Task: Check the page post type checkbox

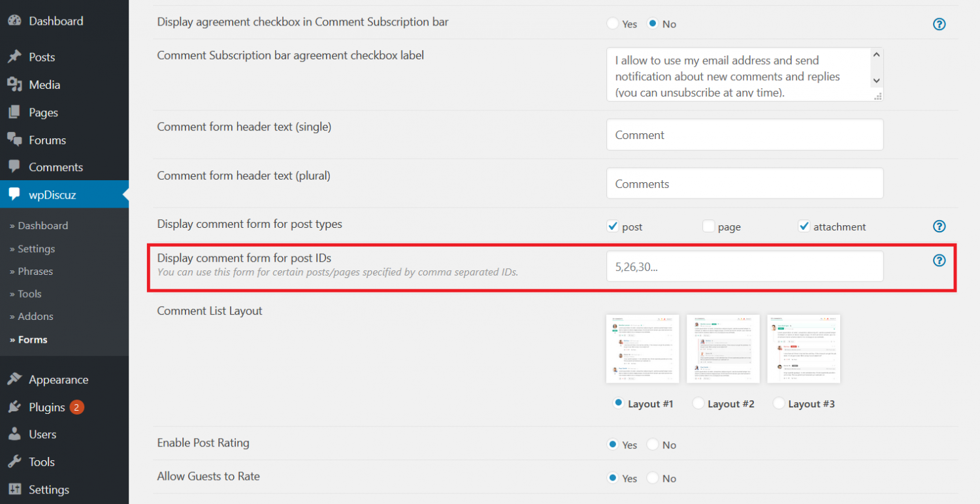Action: [x=708, y=226]
